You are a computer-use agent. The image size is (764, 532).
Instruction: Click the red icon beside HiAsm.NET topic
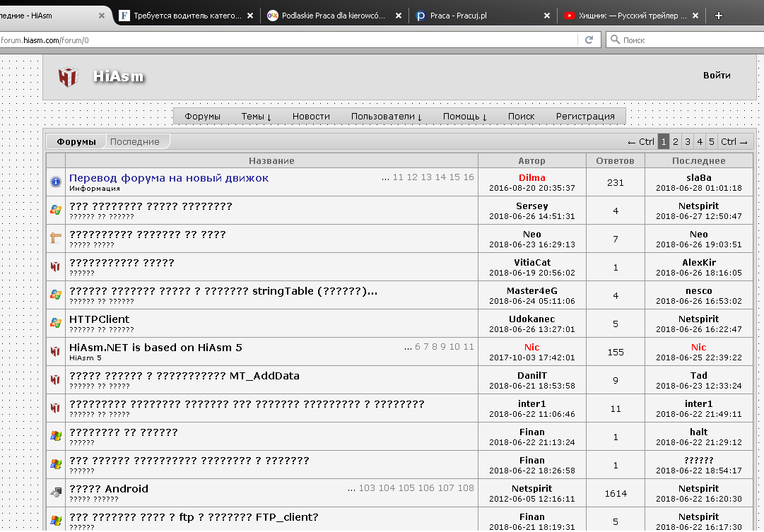coord(56,351)
